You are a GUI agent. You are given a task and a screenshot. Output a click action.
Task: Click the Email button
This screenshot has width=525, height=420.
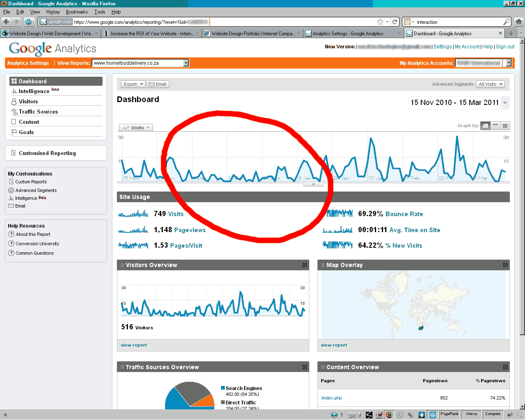click(157, 84)
